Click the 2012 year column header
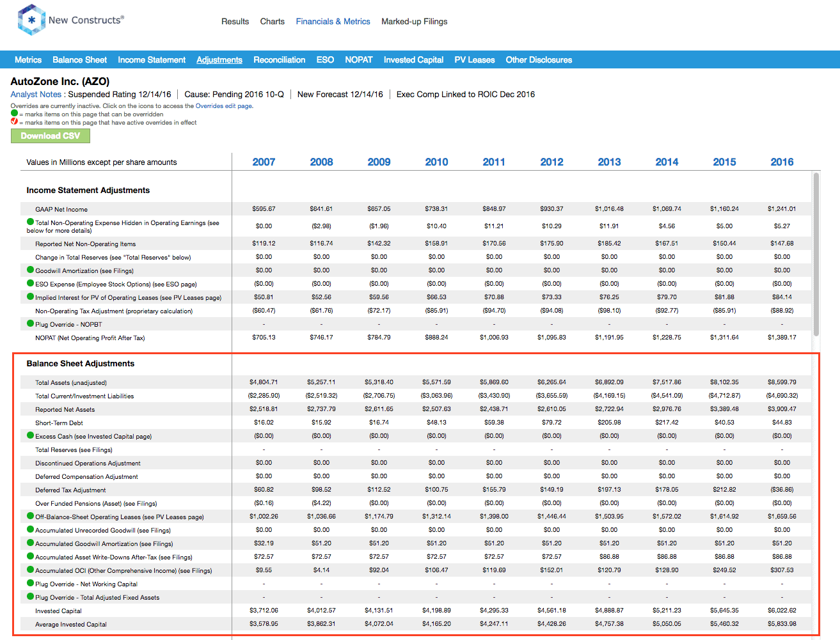This screenshot has width=840, height=640. click(551, 162)
